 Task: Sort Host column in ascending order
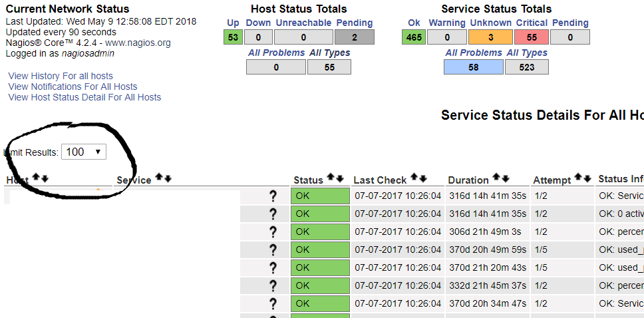pos(36,178)
